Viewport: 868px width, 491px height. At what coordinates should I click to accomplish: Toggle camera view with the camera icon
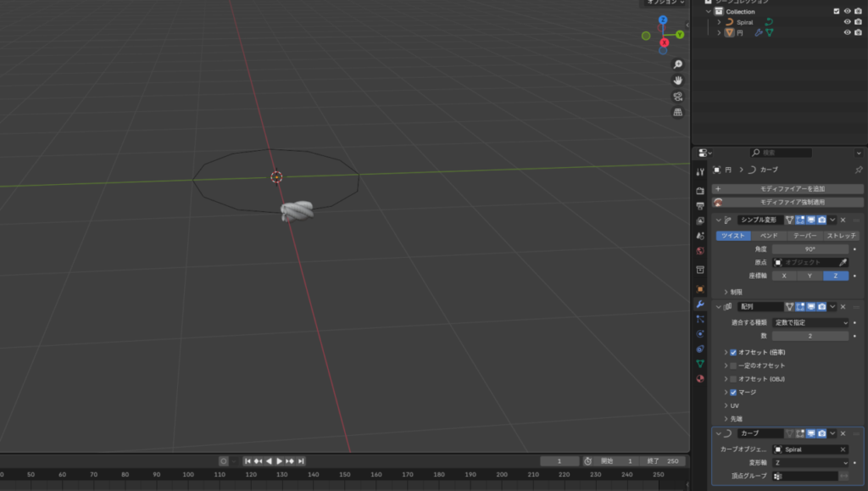coord(677,97)
